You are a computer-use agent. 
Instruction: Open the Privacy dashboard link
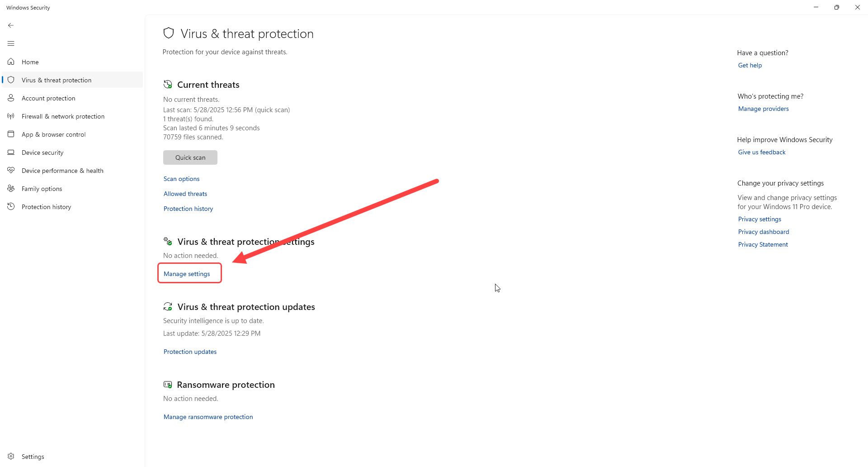(x=764, y=232)
